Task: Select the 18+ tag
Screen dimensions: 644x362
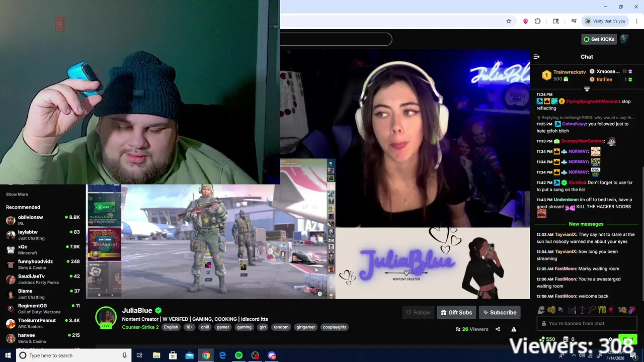Action: click(189, 327)
